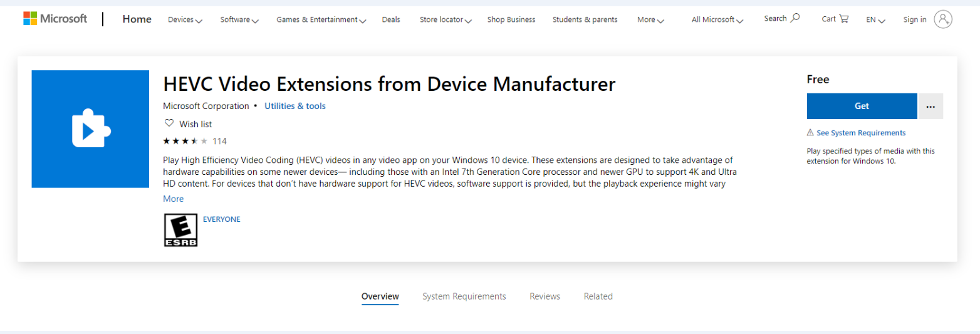
Task: Open Shop Business link
Action: coord(511,19)
